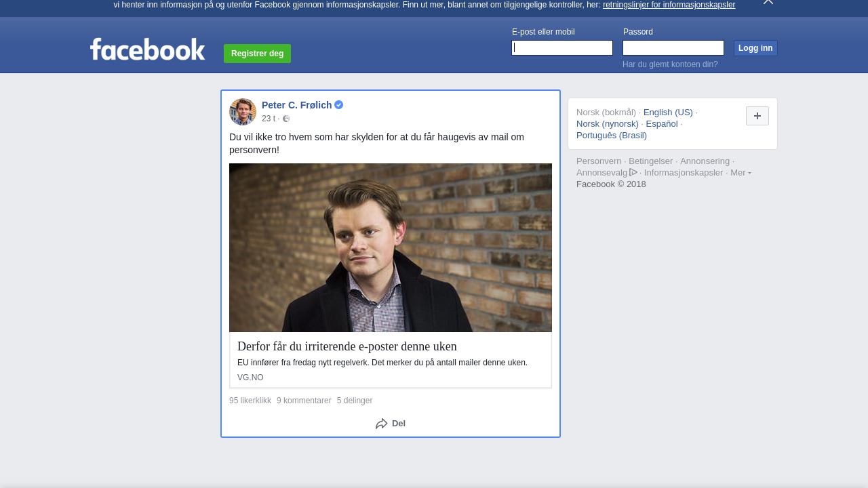Open the Betingelser footer link

click(651, 161)
